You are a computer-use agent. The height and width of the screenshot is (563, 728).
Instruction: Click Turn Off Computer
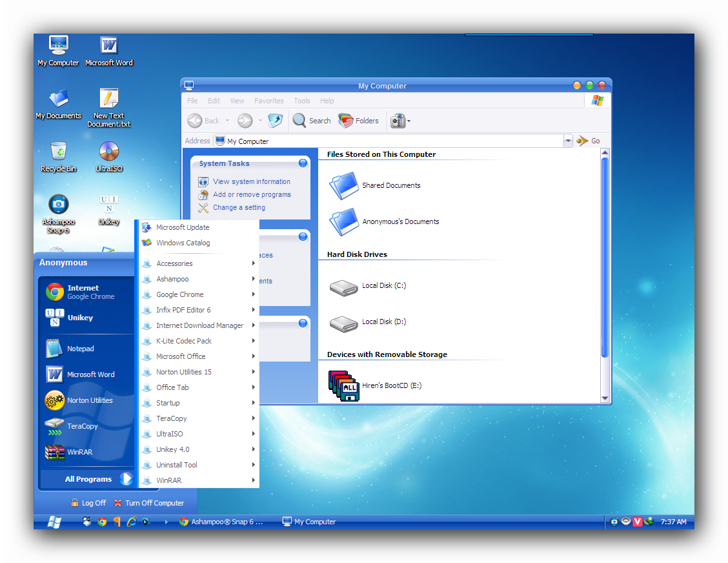[x=149, y=503]
